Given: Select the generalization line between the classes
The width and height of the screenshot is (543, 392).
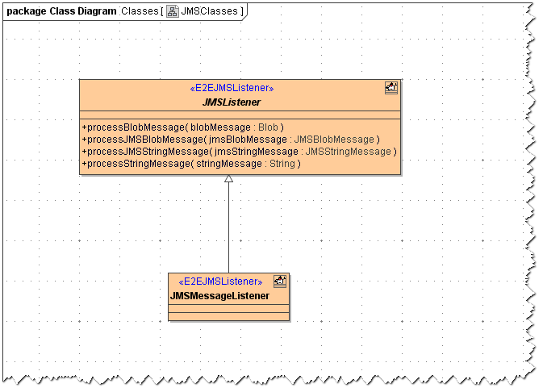Looking at the screenshot, I should [229, 230].
